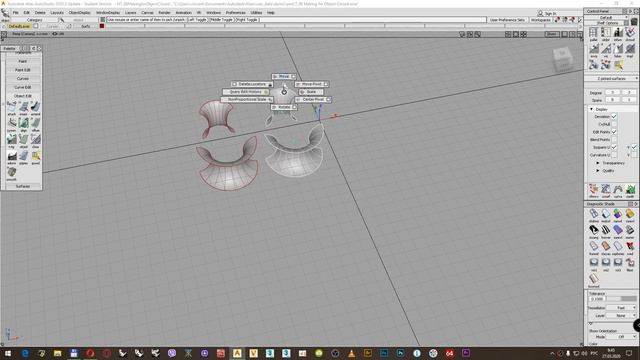Select the detach tool in Object Edit palette
The image size is (640, 360).
click(x=24, y=140)
